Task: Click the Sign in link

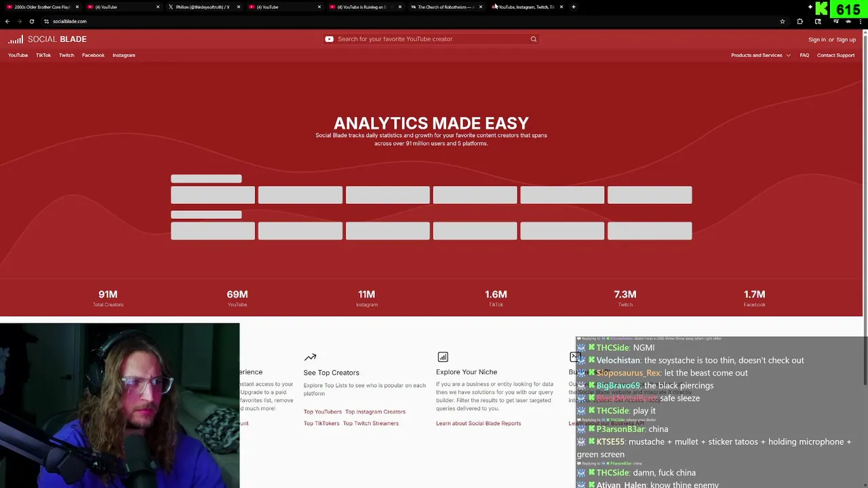Action: 816,40
